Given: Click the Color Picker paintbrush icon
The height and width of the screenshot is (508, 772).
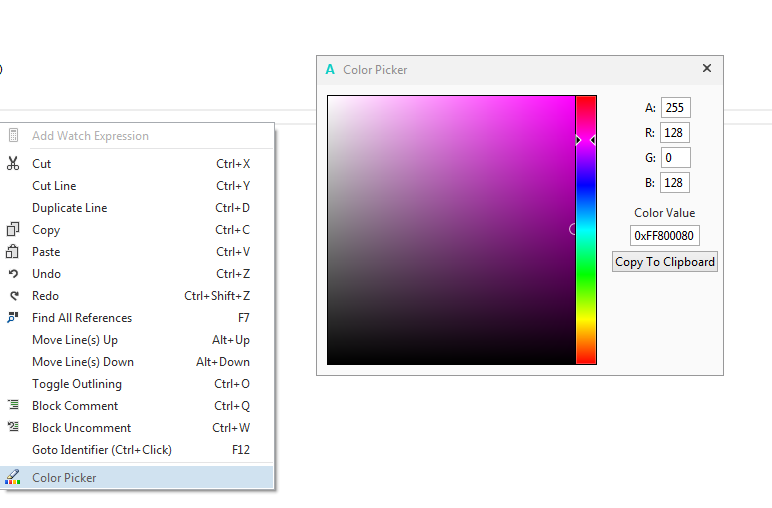Looking at the screenshot, I should click(13, 477).
